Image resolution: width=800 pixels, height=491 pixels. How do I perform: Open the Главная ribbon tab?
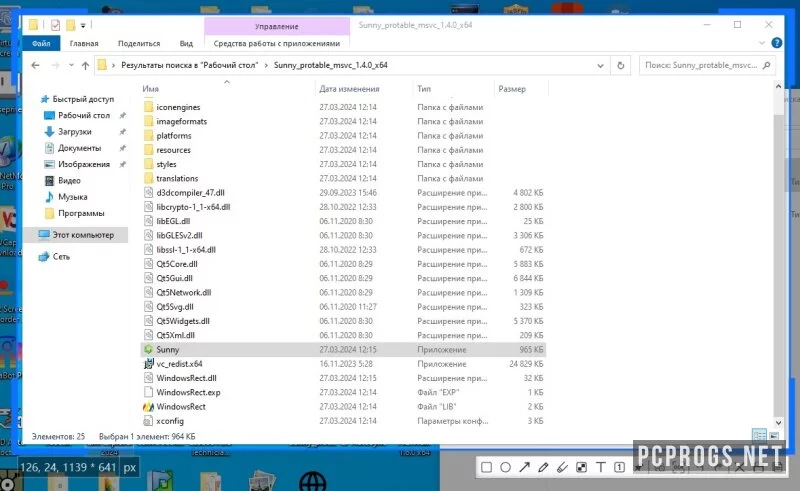[84, 43]
